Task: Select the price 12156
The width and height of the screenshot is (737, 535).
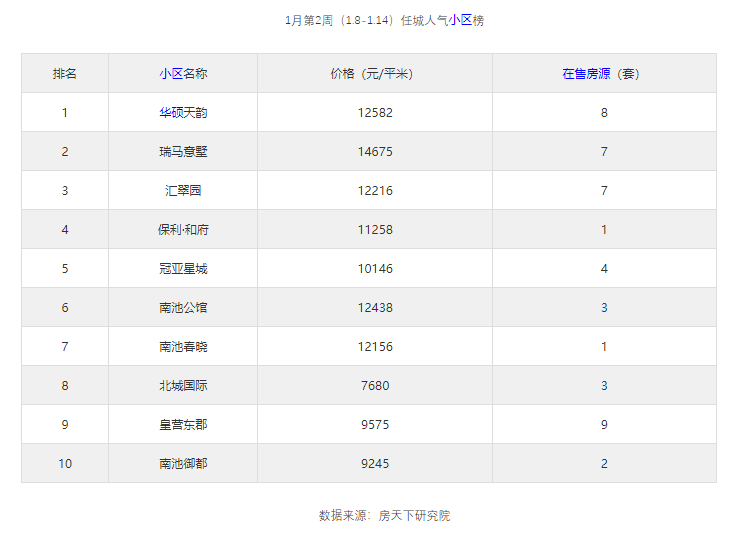Action: tap(375, 346)
